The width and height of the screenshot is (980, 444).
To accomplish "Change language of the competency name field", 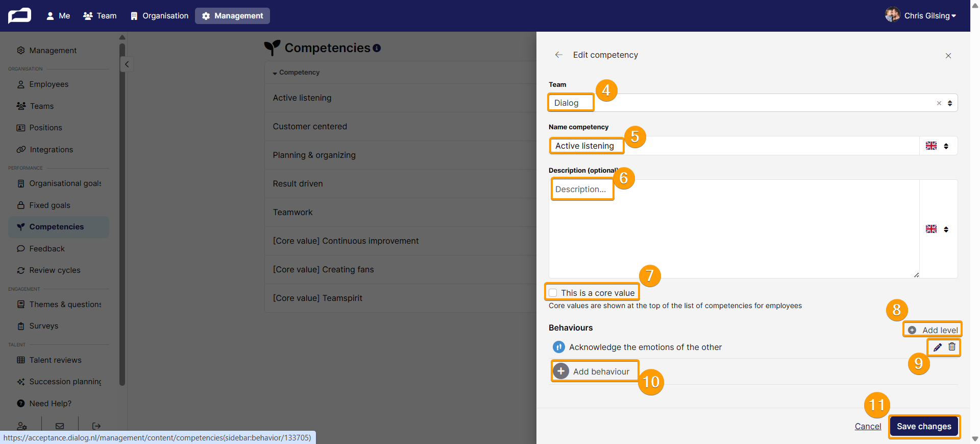I will (938, 146).
